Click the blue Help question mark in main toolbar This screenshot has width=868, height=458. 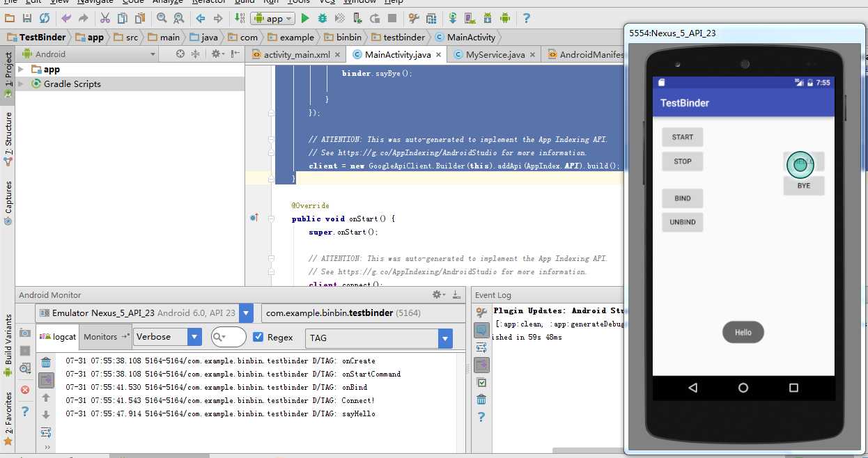coord(526,18)
